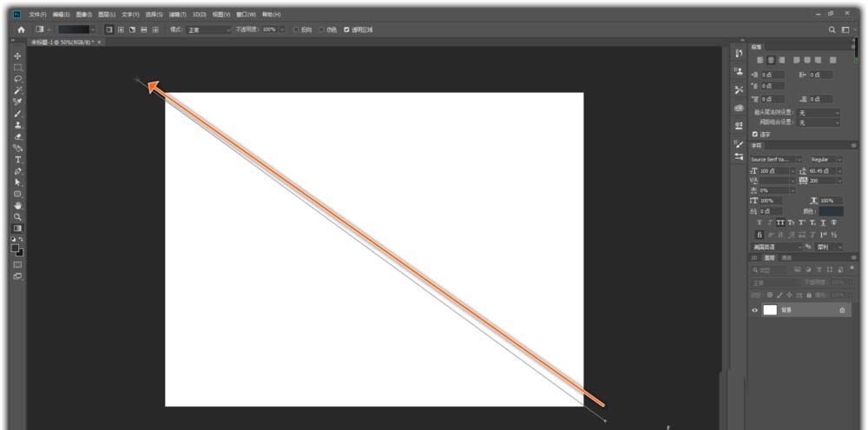Viewport: 868px width, 430px height.
Task: Choose the radial gradient style icon
Action: click(x=121, y=30)
